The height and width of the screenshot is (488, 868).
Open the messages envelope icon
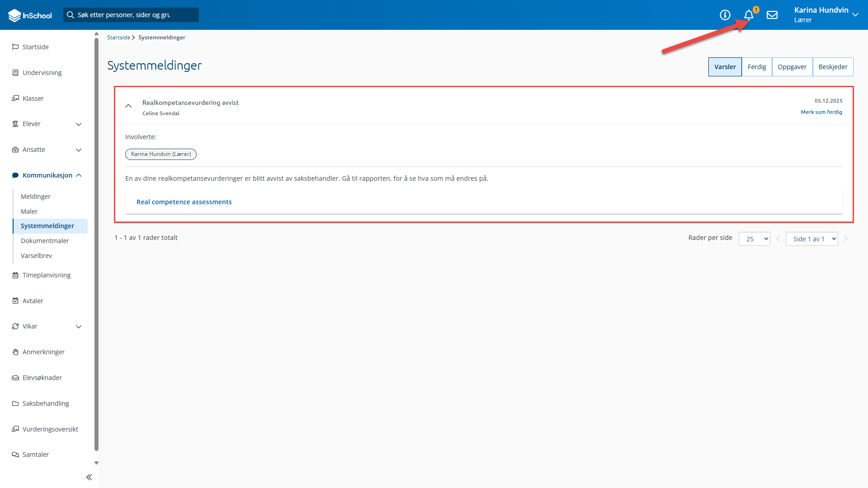point(772,15)
